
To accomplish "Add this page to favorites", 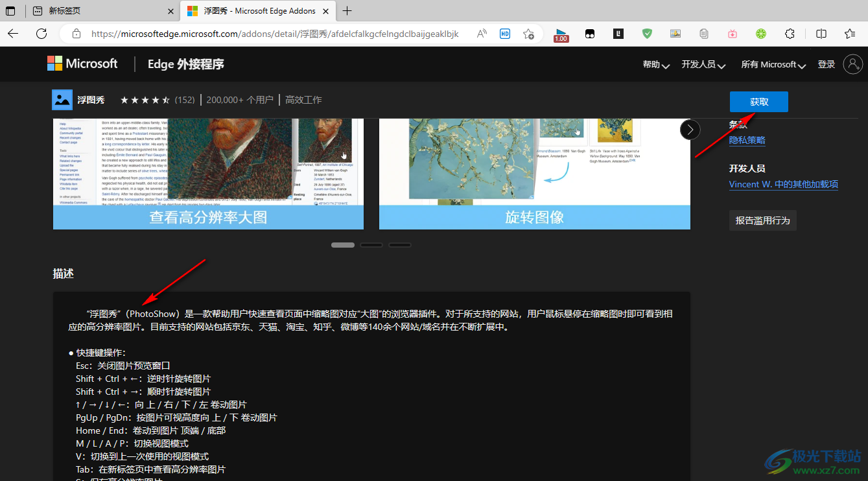I will (x=529, y=34).
